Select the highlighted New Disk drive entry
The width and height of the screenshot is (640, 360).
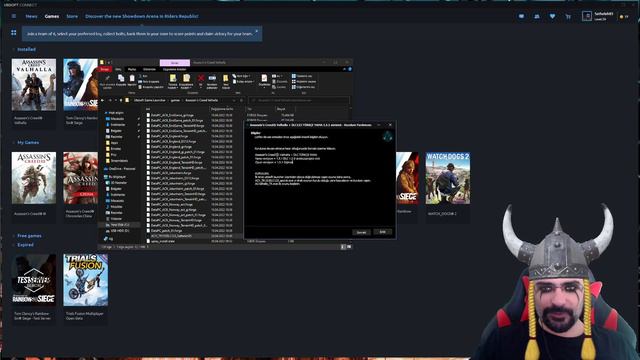[120, 225]
